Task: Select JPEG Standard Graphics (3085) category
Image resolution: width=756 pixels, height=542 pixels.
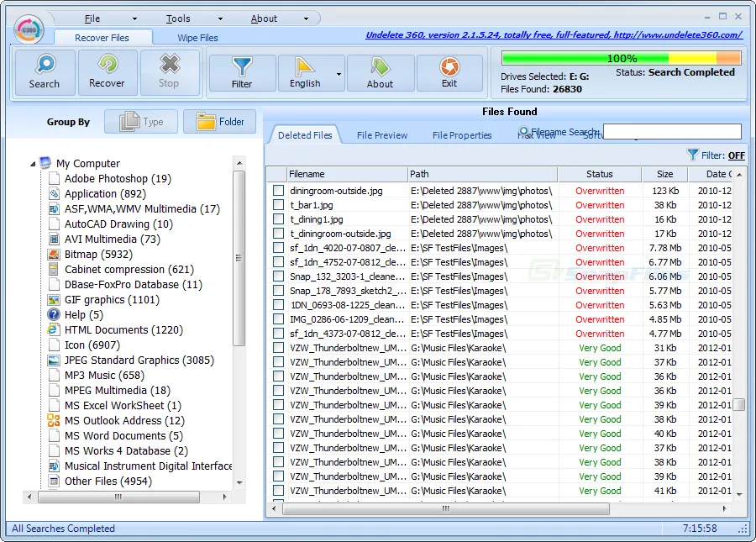Action: (139, 360)
